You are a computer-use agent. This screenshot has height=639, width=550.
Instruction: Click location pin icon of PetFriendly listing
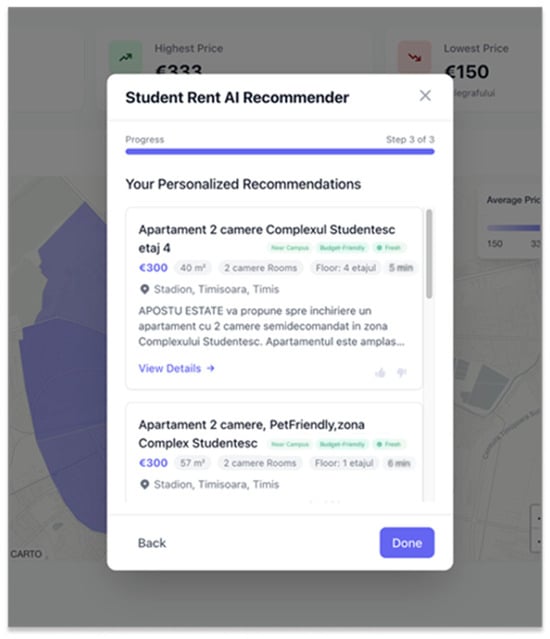click(x=144, y=485)
